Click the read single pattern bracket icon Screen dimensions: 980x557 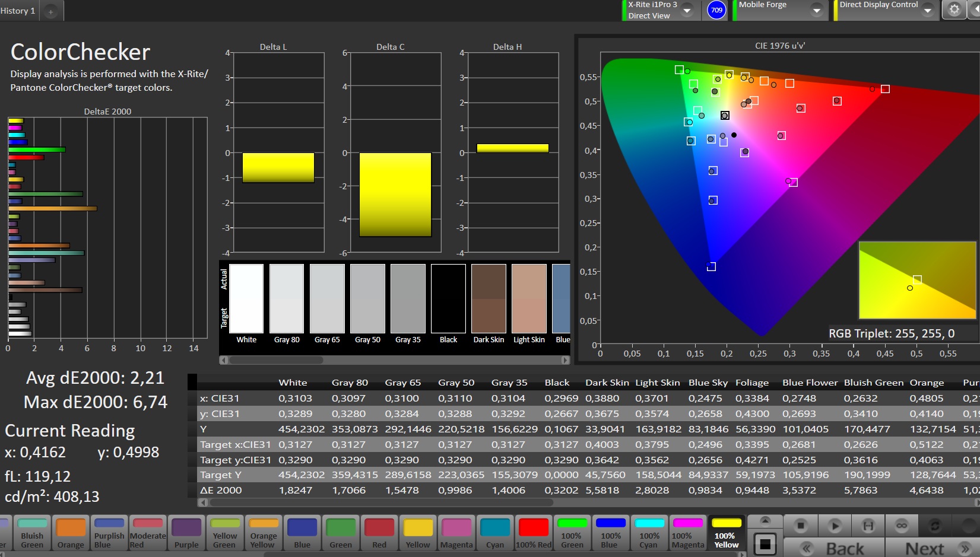(x=868, y=526)
